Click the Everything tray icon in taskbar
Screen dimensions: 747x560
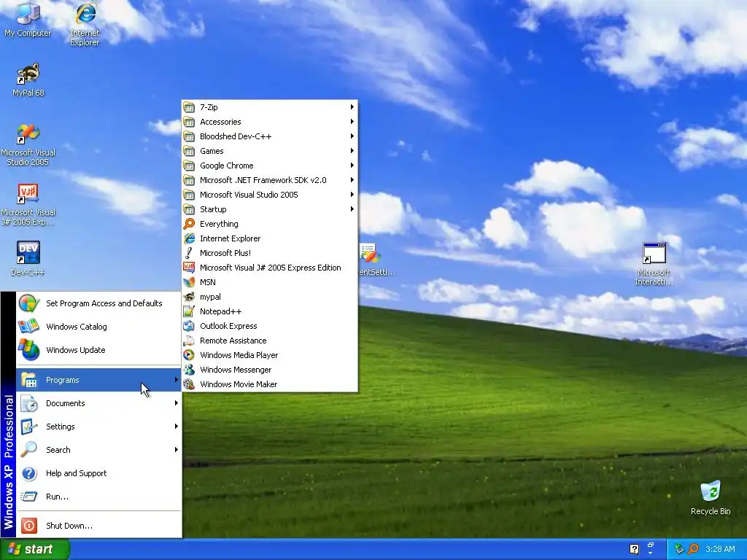coord(694,549)
